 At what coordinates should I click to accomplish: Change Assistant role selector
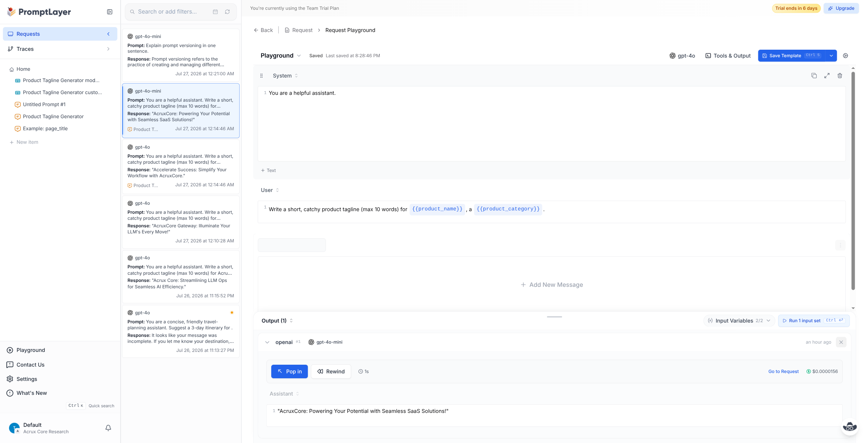pyautogui.click(x=284, y=394)
